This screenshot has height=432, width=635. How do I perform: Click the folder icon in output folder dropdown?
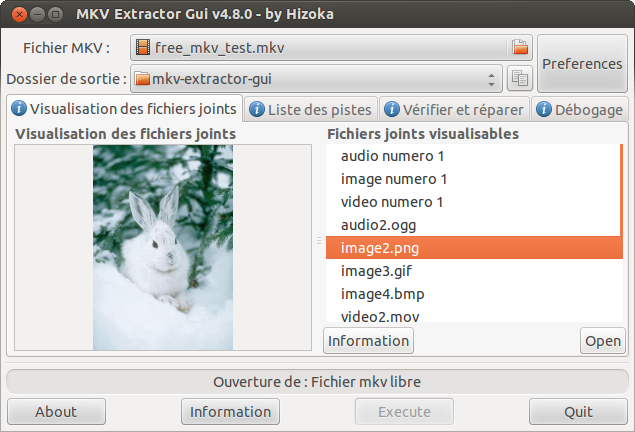tap(142, 78)
